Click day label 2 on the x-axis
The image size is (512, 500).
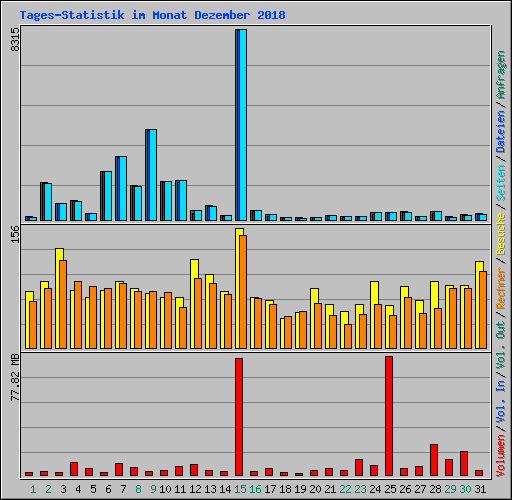[48, 489]
